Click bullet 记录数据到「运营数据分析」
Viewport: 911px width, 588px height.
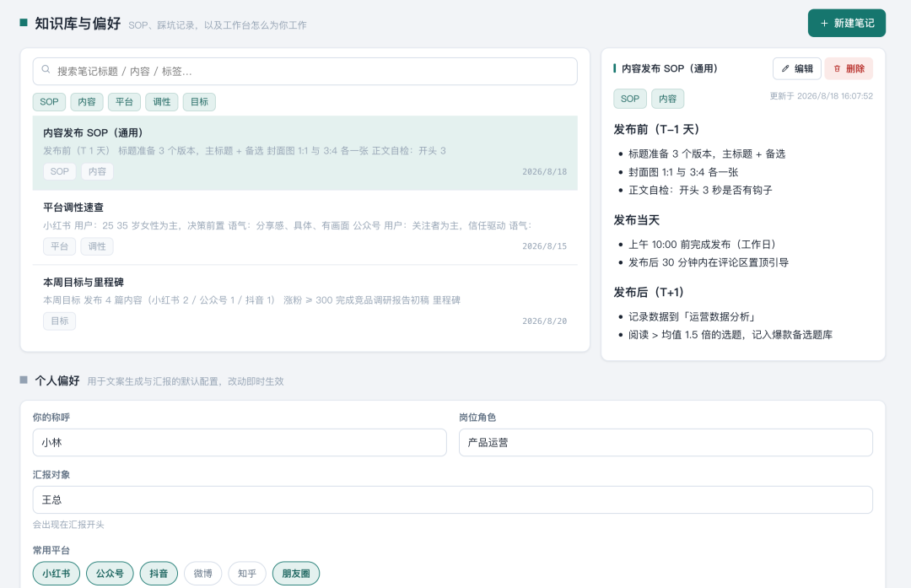click(693, 316)
